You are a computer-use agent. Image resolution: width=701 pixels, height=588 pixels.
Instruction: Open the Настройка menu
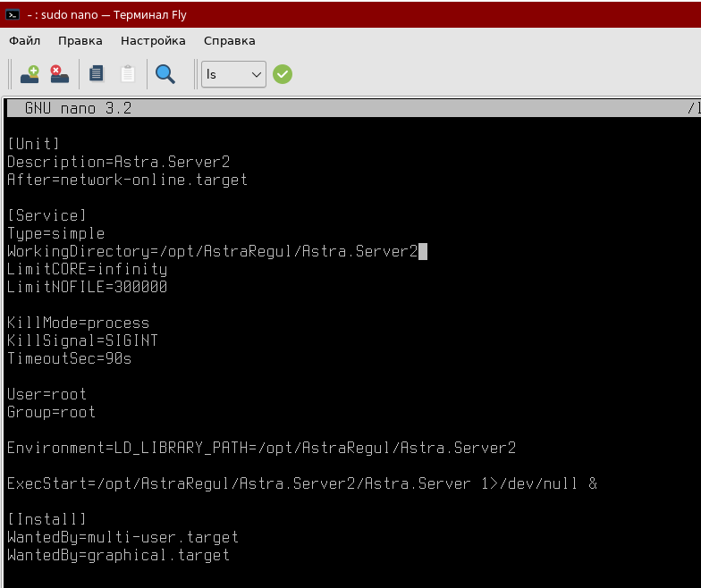[153, 40]
